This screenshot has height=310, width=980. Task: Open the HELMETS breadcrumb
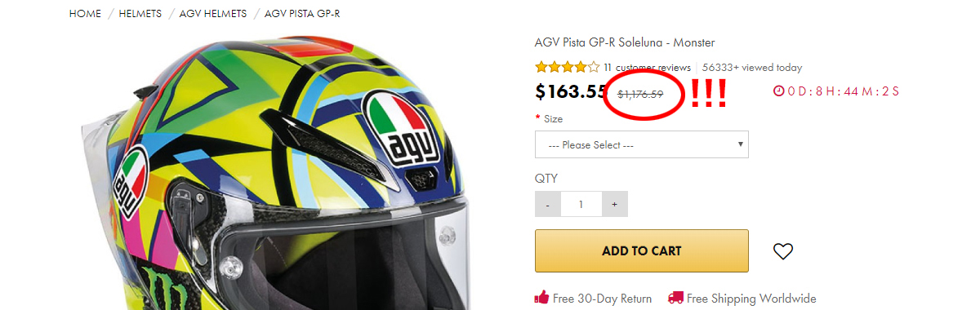point(140,15)
